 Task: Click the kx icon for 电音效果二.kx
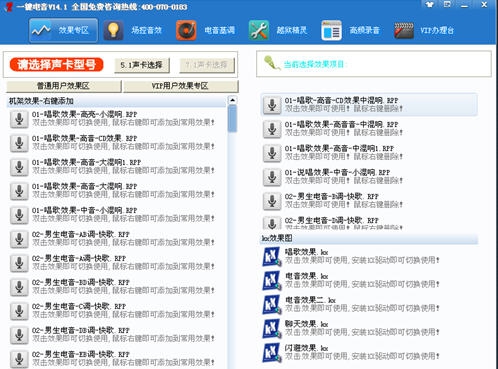(272, 304)
